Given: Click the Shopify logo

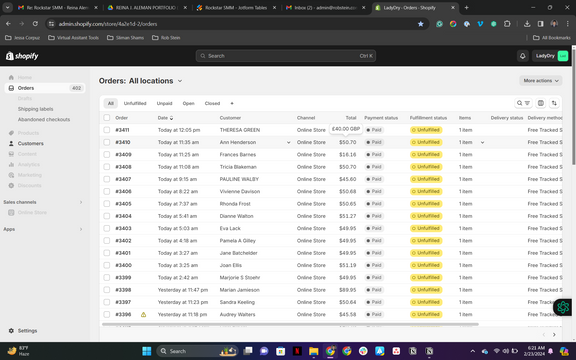Looking at the screenshot, I should [x=22, y=56].
